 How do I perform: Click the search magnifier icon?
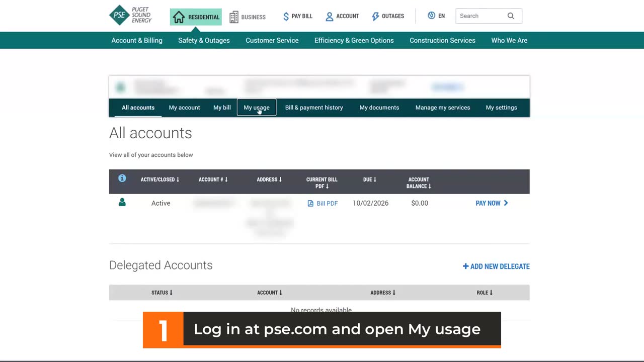click(511, 16)
